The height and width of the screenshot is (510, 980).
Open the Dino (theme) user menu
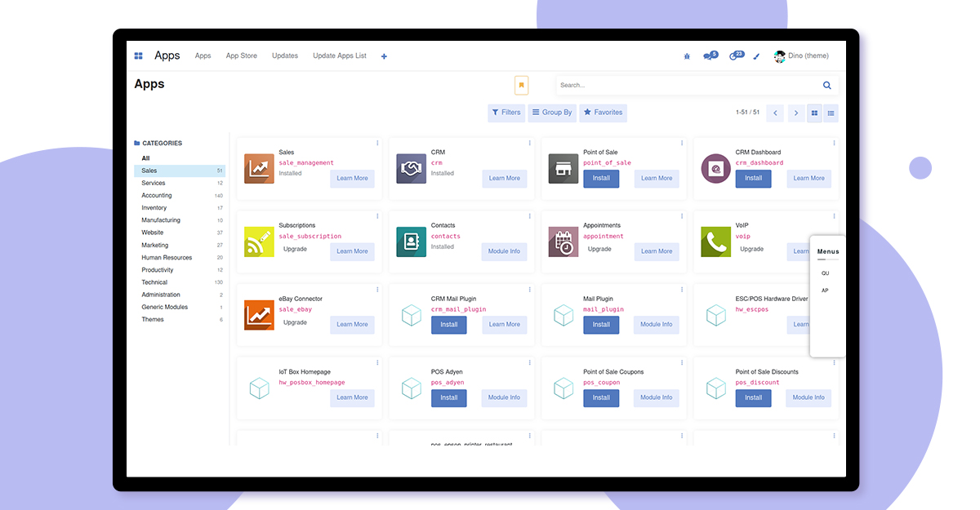(x=801, y=56)
